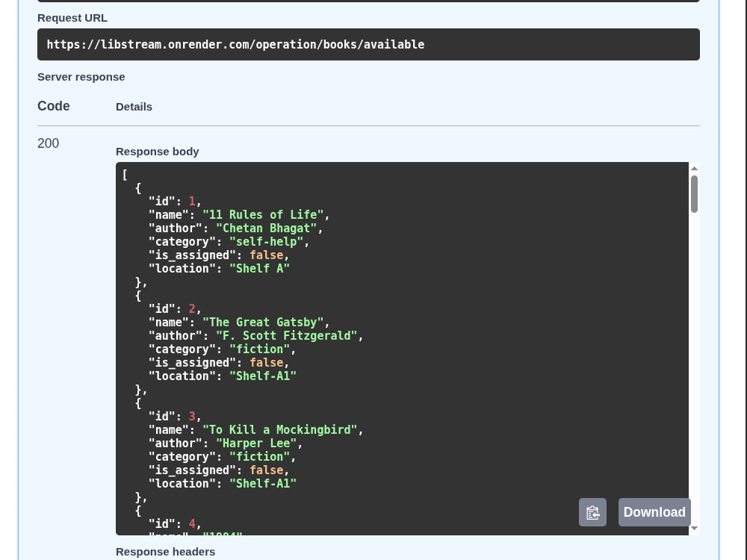Image resolution: width=747 pixels, height=560 pixels.
Task: Select the Request URL text box
Action: click(368, 44)
